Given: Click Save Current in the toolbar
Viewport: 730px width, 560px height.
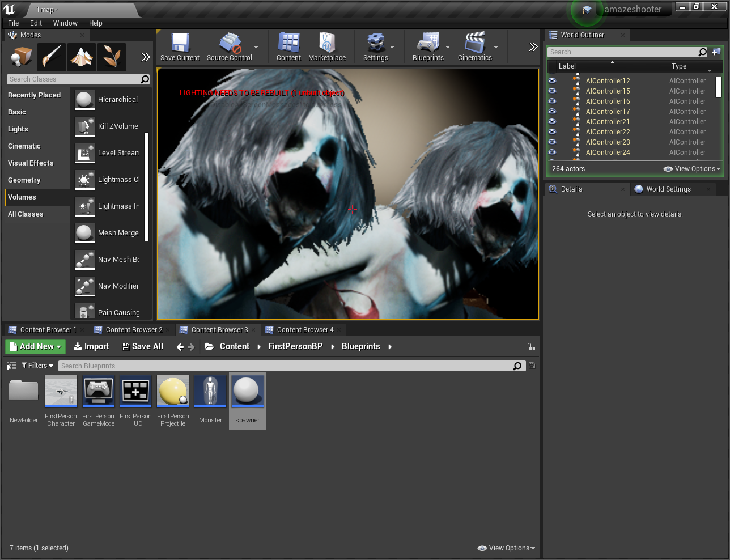Looking at the screenshot, I should tap(180, 47).
